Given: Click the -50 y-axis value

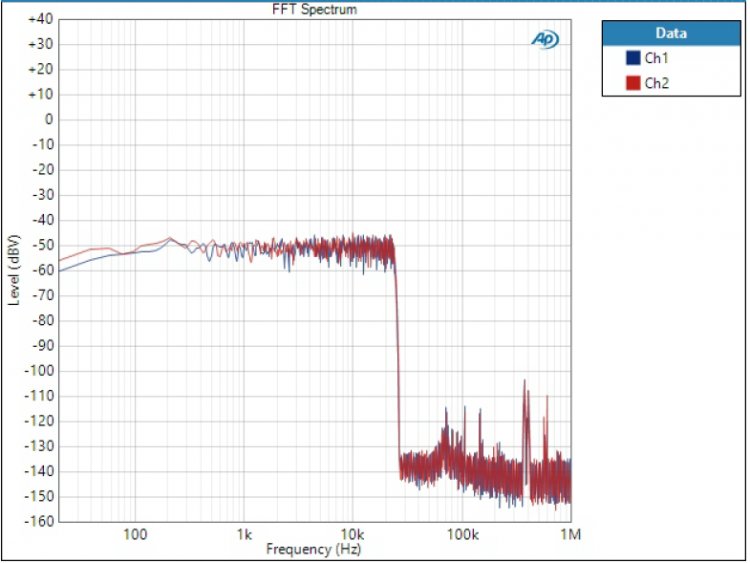Looking at the screenshot, I should click(43, 245).
